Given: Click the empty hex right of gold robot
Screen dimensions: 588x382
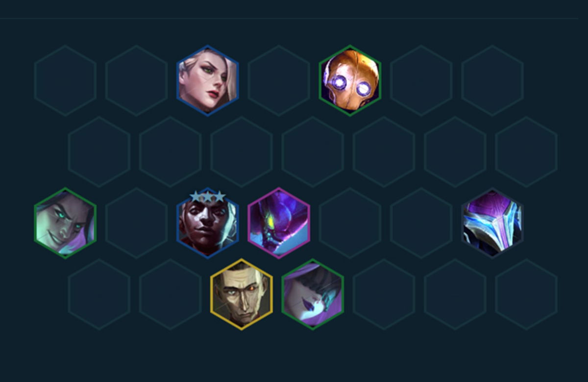Looking at the screenshot, I should coord(421,80).
